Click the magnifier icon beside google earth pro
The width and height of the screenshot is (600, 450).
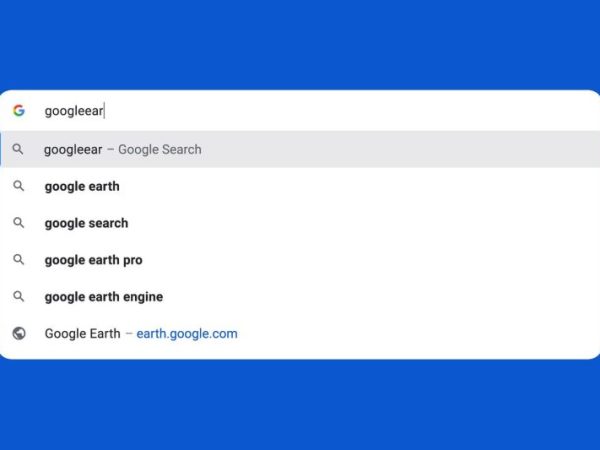[x=19, y=260]
